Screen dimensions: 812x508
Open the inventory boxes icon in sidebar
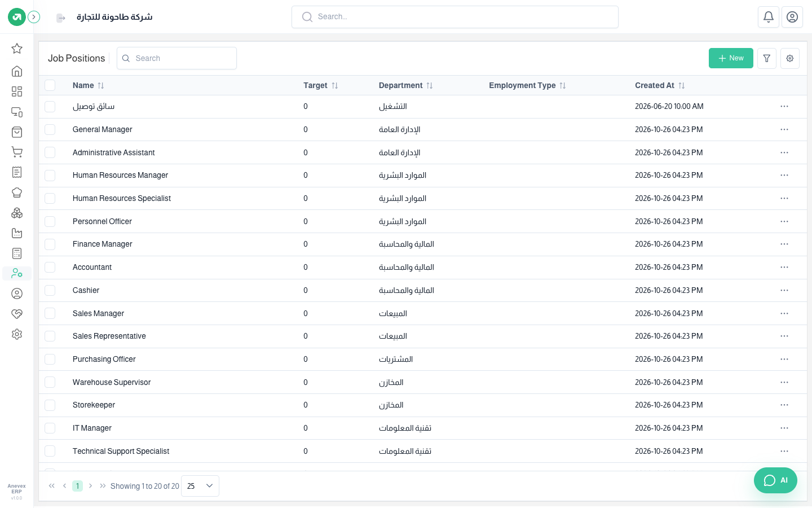tap(17, 213)
